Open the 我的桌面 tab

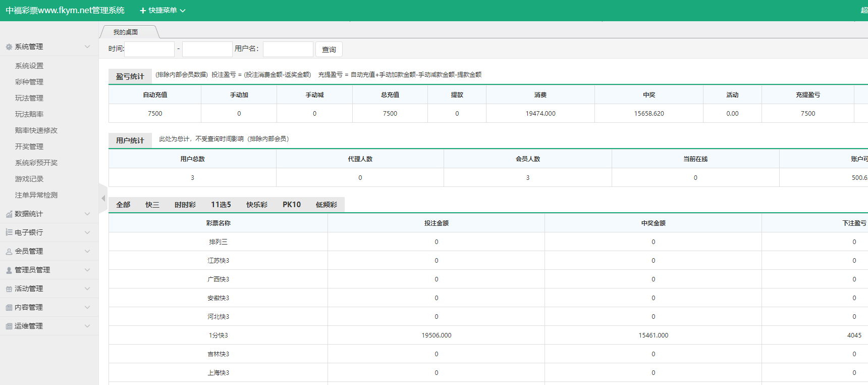(126, 32)
